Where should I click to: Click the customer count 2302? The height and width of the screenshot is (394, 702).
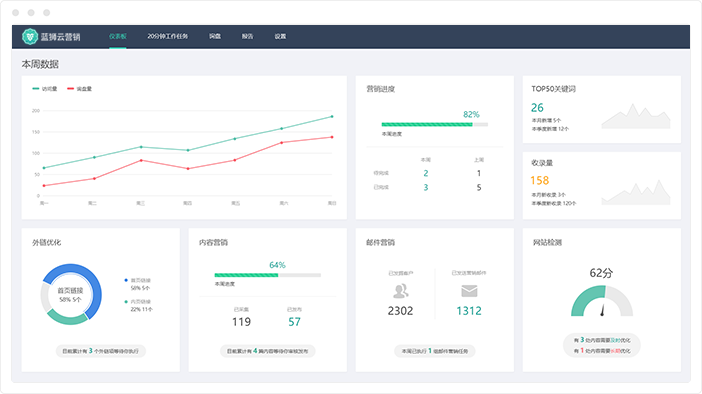pyautogui.click(x=400, y=311)
